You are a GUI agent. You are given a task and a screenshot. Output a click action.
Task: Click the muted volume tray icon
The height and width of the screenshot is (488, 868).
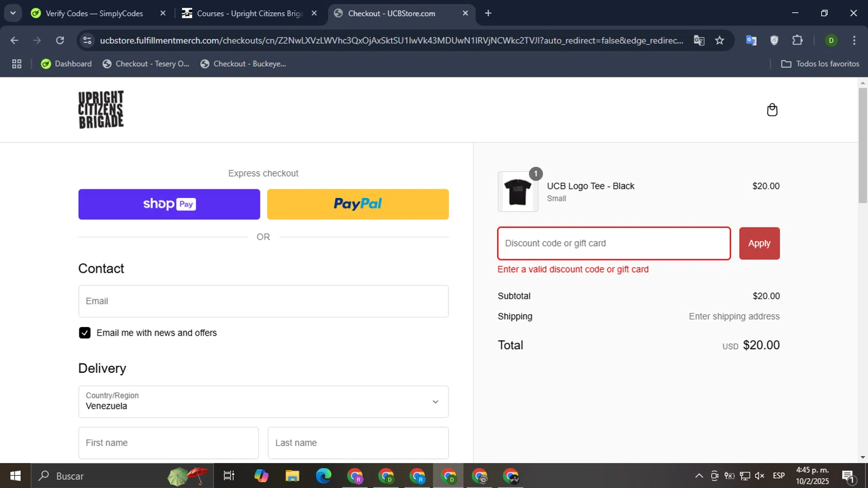760,476
